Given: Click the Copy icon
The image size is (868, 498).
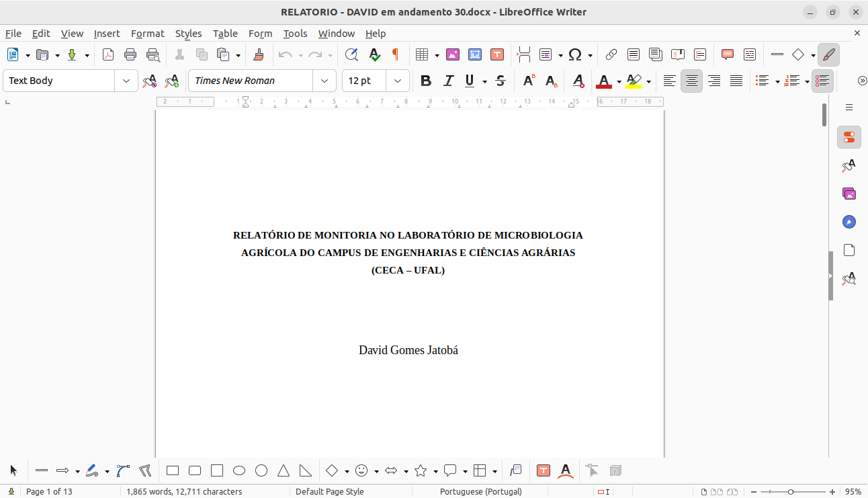Looking at the screenshot, I should coord(202,54).
